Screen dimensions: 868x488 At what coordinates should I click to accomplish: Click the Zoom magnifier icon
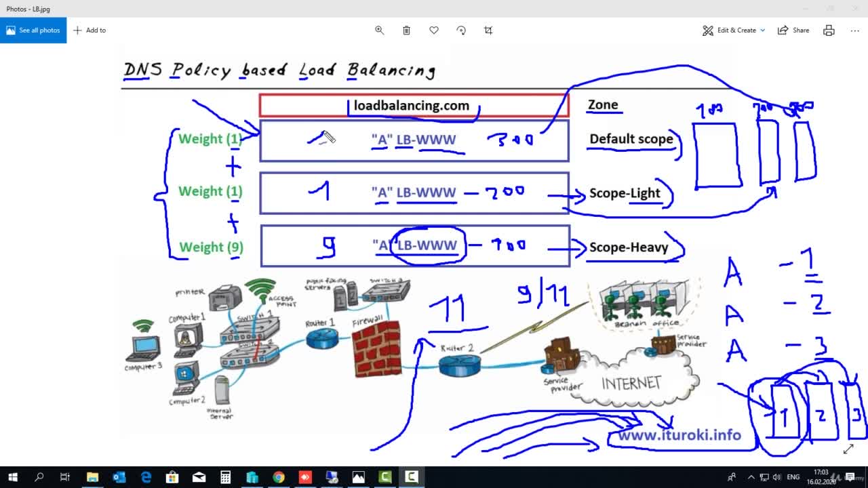point(380,30)
